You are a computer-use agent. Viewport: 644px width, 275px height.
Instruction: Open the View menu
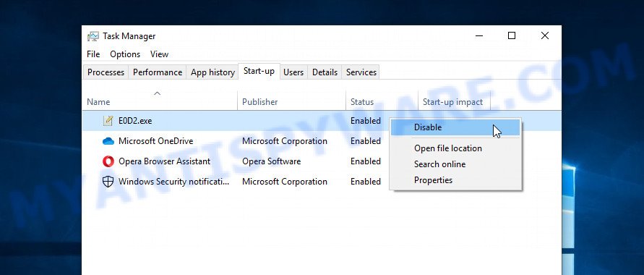159,54
